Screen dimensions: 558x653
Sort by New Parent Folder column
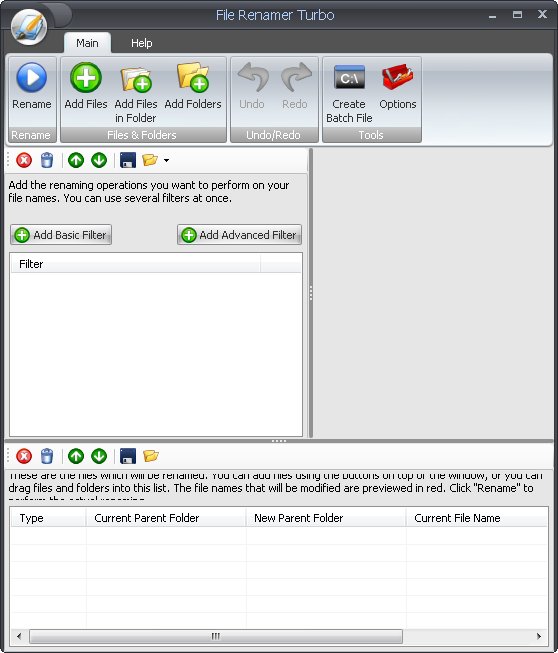pyautogui.click(x=326, y=518)
